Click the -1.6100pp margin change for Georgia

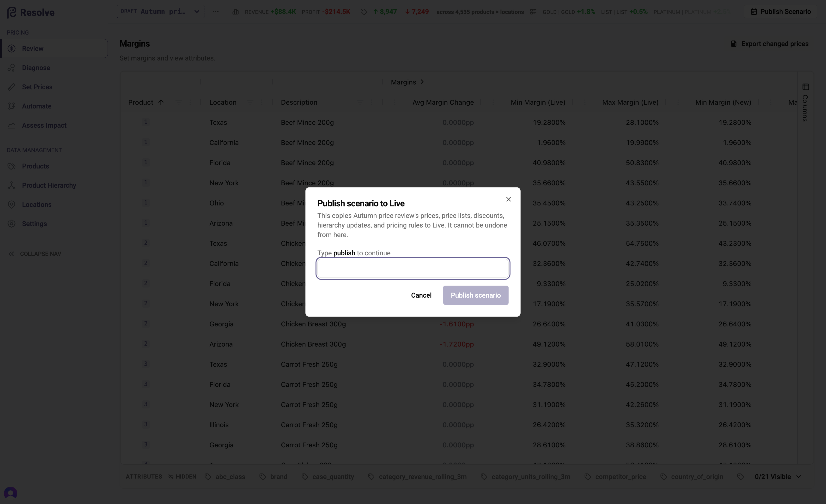pos(456,324)
